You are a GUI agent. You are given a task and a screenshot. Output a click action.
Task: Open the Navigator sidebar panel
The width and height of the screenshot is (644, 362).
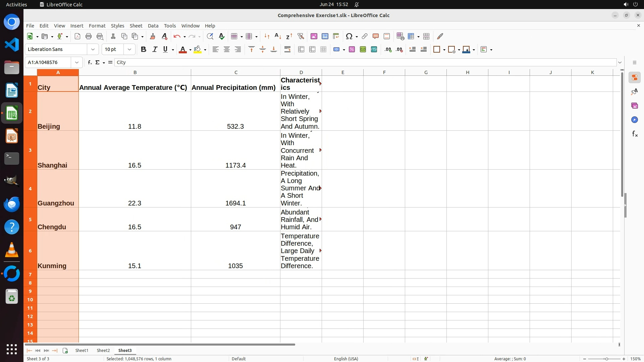634,120
